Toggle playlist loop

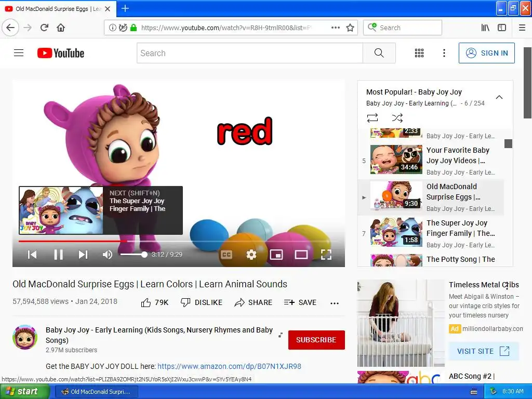click(372, 118)
